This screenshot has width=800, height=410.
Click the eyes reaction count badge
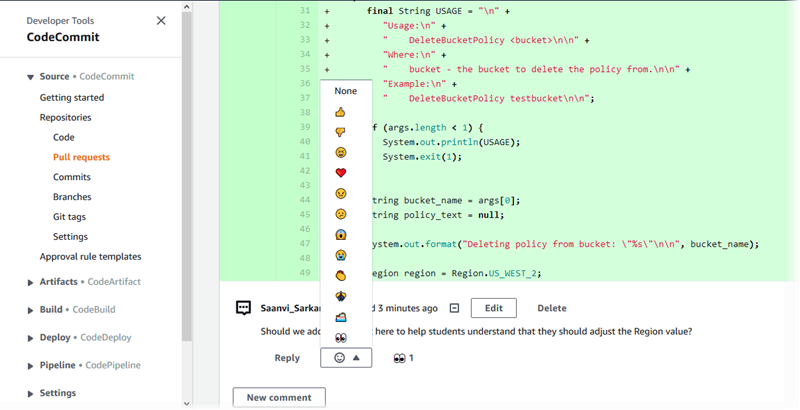(404, 358)
